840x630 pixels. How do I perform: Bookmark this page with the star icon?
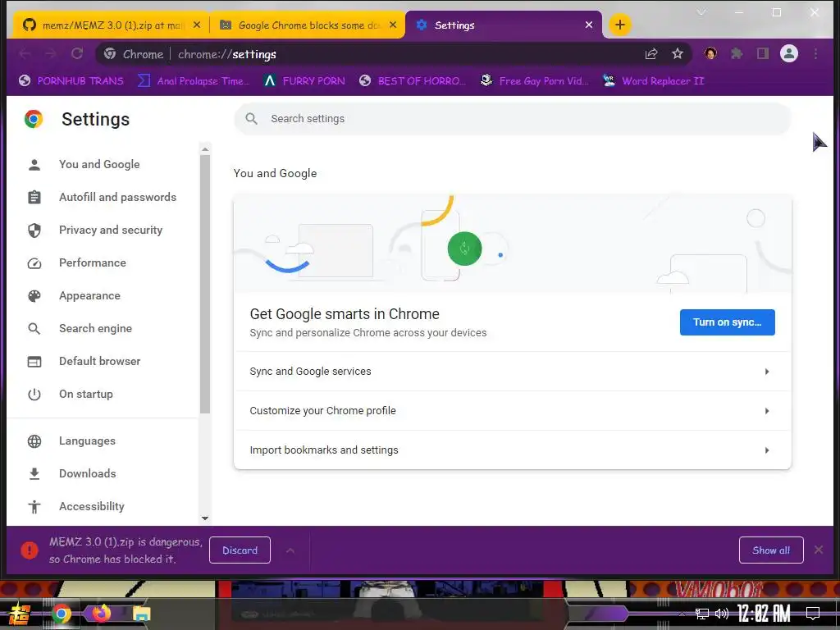click(677, 53)
